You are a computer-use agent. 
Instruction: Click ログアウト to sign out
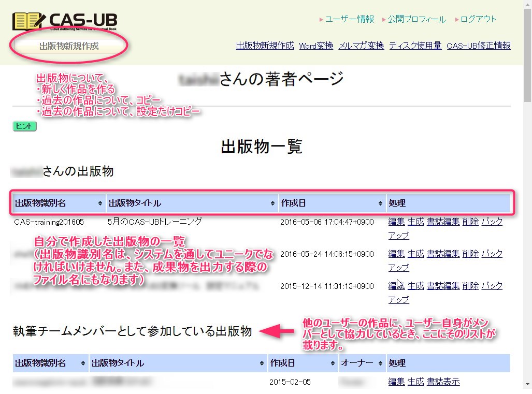click(x=478, y=19)
